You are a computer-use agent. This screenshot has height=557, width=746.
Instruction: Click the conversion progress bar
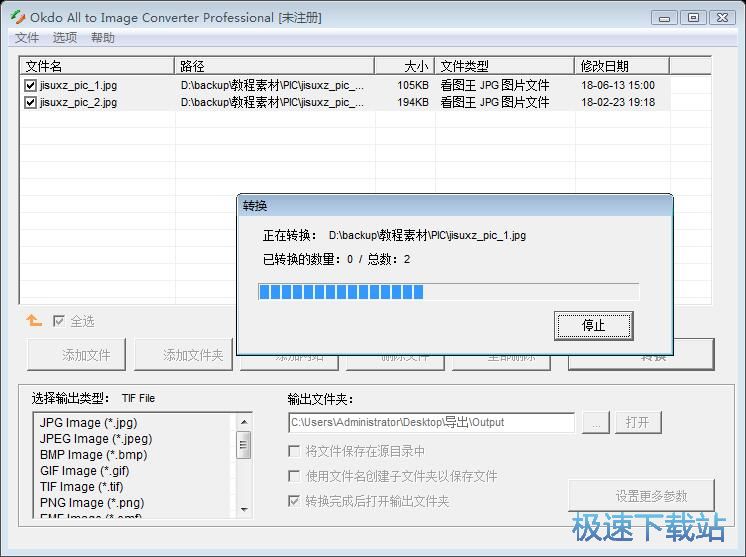coord(448,292)
